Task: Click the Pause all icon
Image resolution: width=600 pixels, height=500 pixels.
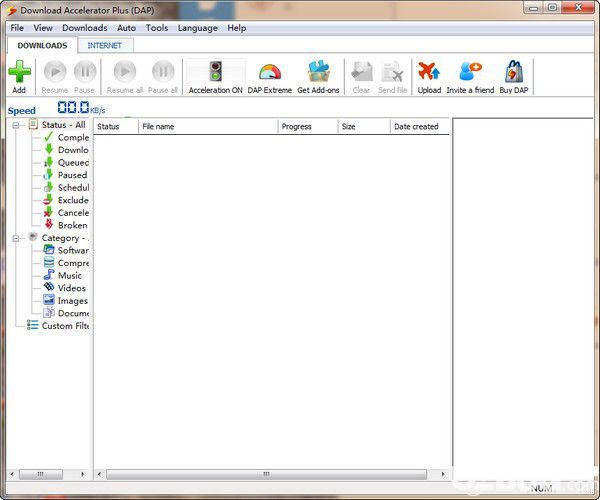Action: pos(163,72)
